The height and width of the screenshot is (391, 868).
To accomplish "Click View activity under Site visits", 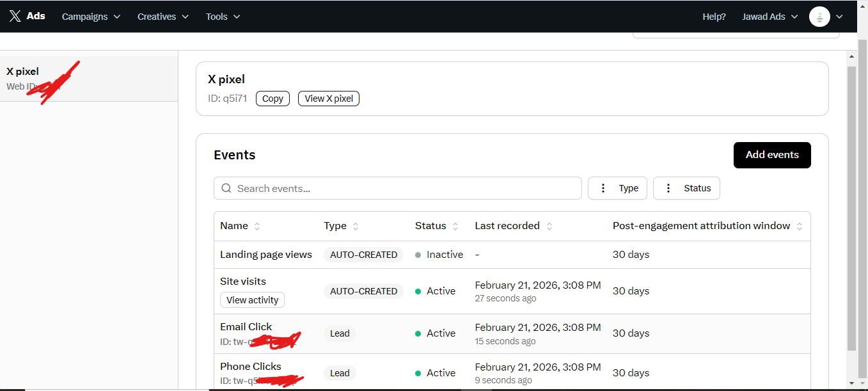I will tap(252, 300).
